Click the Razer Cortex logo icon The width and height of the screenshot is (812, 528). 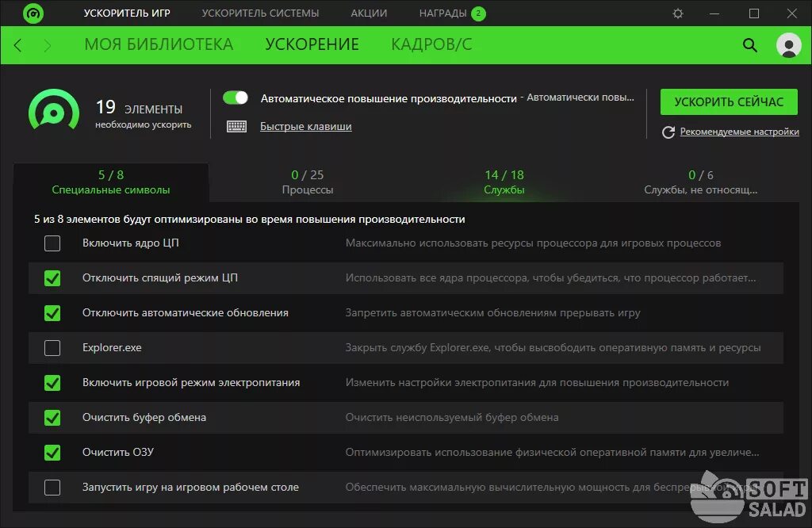click(33, 13)
